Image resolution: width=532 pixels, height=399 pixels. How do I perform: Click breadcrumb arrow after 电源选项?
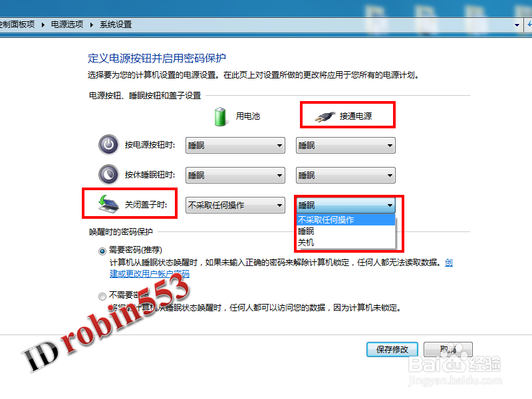pyautogui.click(x=92, y=25)
